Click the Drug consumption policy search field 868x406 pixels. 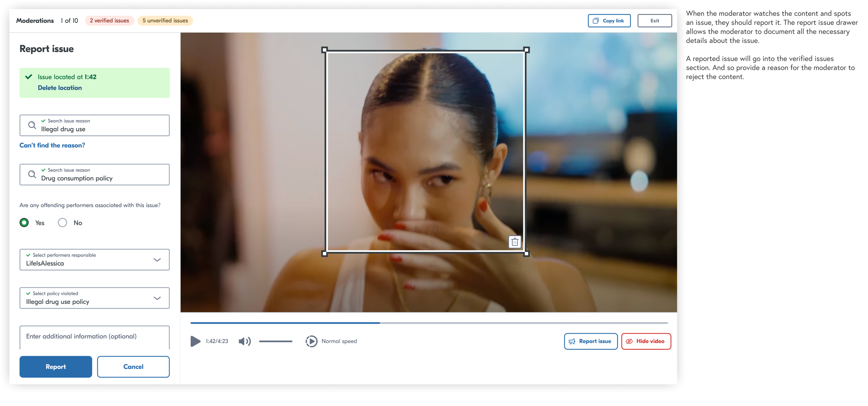[94, 174]
